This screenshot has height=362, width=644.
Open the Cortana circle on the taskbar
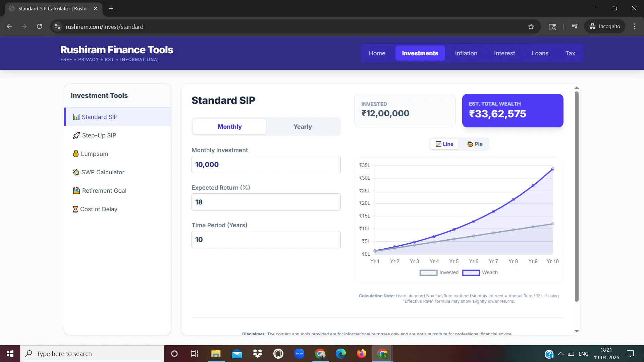point(174,354)
